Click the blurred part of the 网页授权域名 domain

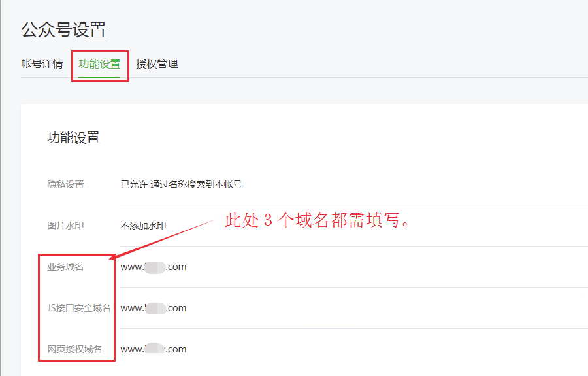[x=155, y=349]
